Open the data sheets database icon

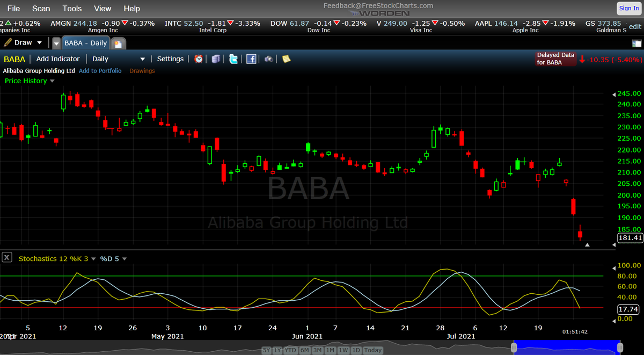tap(216, 59)
